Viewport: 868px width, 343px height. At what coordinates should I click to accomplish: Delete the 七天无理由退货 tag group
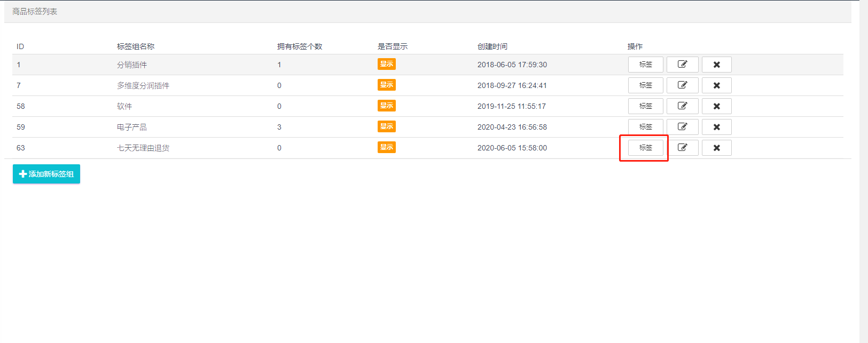click(716, 148)
